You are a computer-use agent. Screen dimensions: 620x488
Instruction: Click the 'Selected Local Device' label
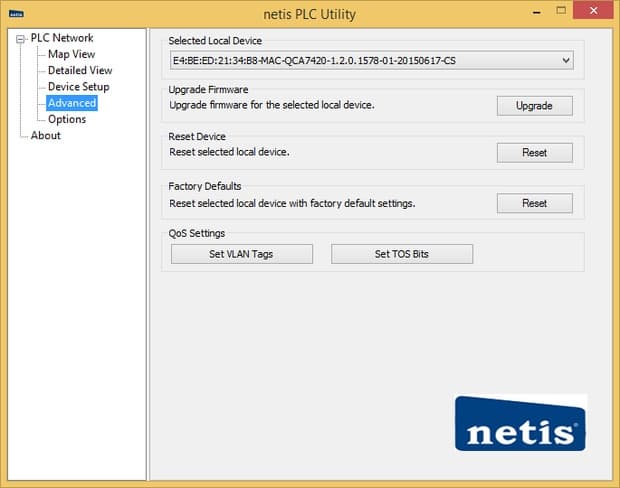tap(215, 41)
